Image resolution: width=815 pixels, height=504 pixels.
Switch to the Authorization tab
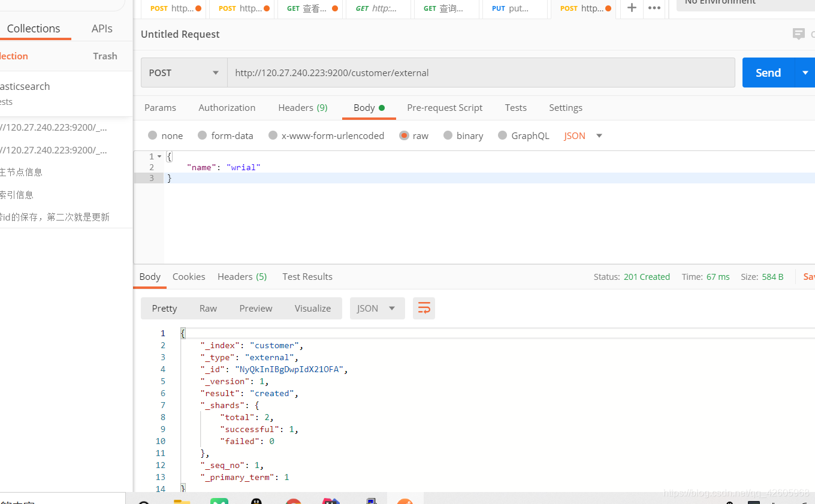pyautogui.click(x=227, y=107)
